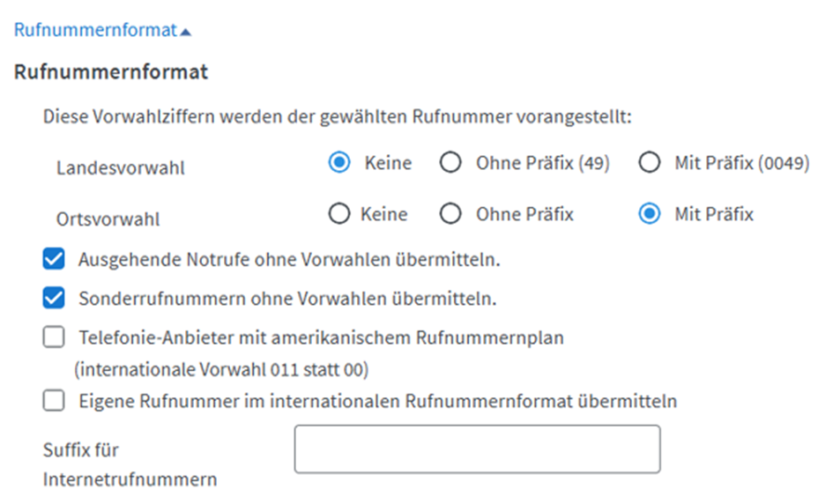The image size is (833, 504).
Task: Select Ortsvorwahl 'Mit Präfix' radio button
Action: [650, 213]
